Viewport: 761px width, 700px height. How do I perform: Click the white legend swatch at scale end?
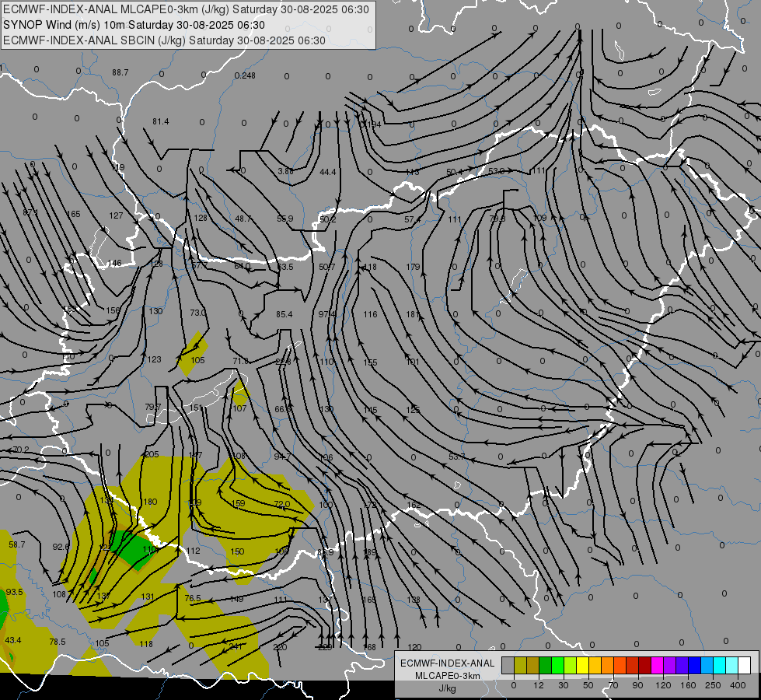coord(745,666)
